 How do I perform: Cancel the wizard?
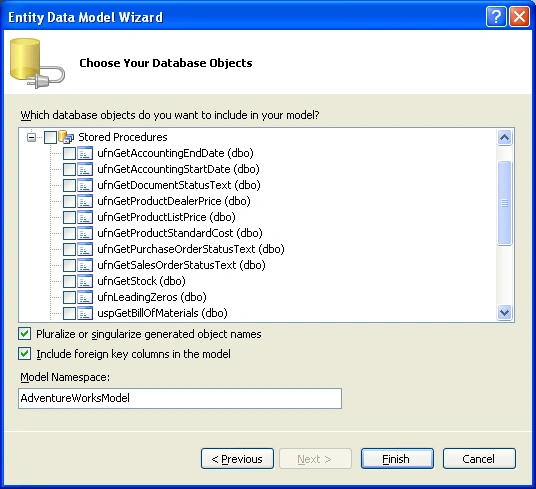(479, 459)
